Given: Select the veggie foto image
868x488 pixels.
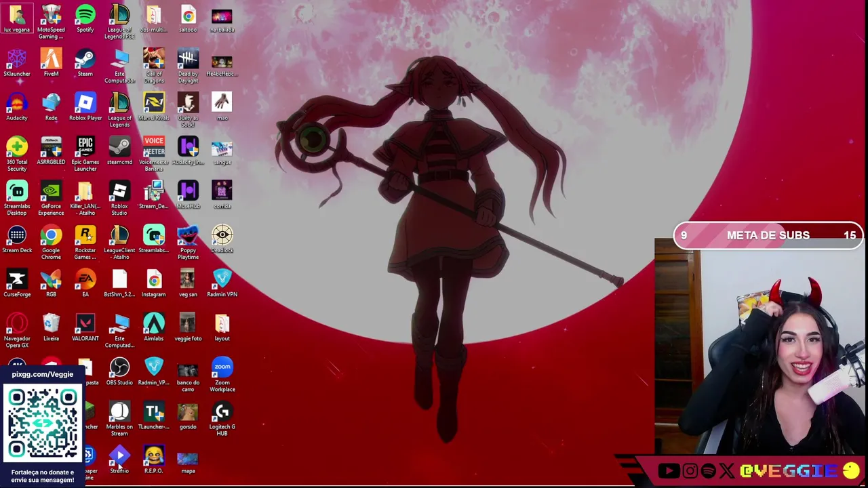Looking at the screenshot, I should pyautogui.click(x=188, y=327).
